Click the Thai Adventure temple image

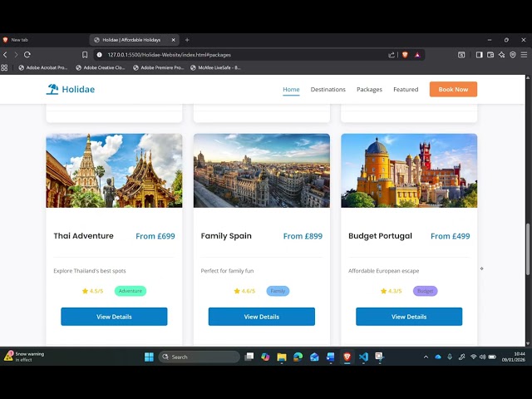114,170
